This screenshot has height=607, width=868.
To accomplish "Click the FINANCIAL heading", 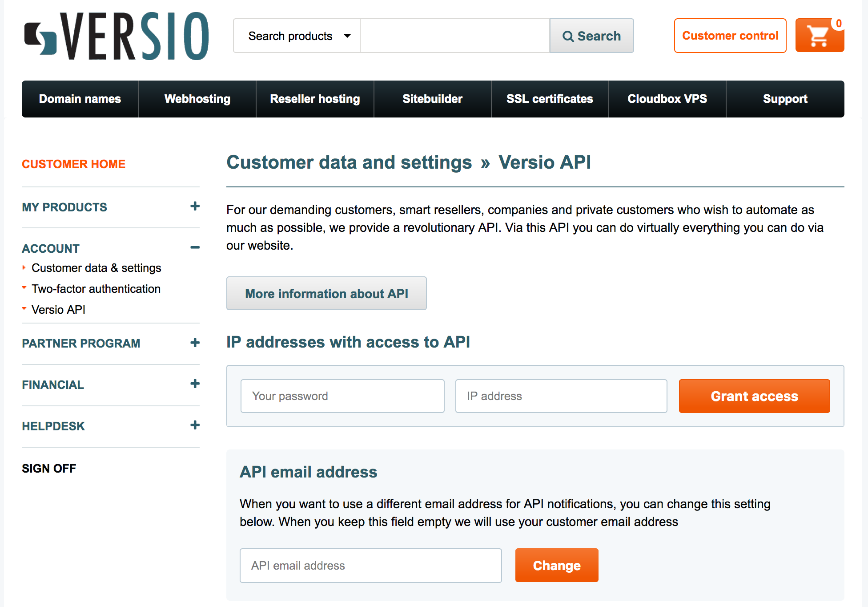I will point(53,385).
